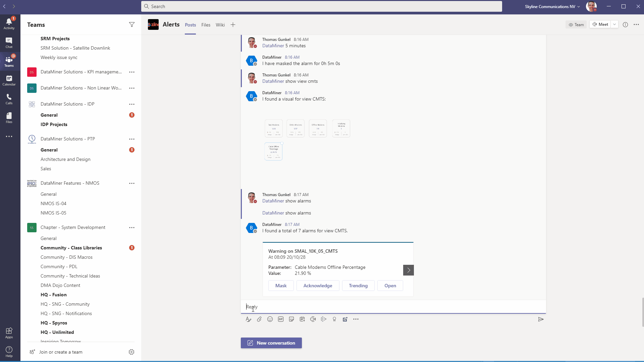Open options for KPI management team

point(132,72)
